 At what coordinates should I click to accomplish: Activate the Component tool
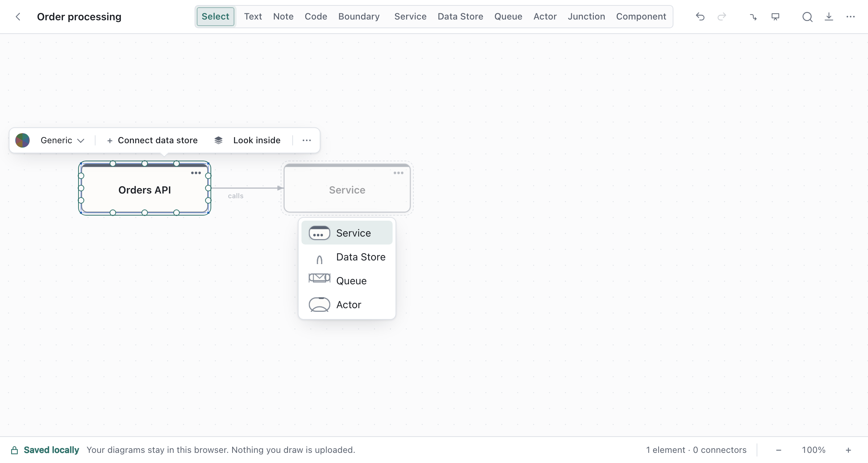coord(641,17)
